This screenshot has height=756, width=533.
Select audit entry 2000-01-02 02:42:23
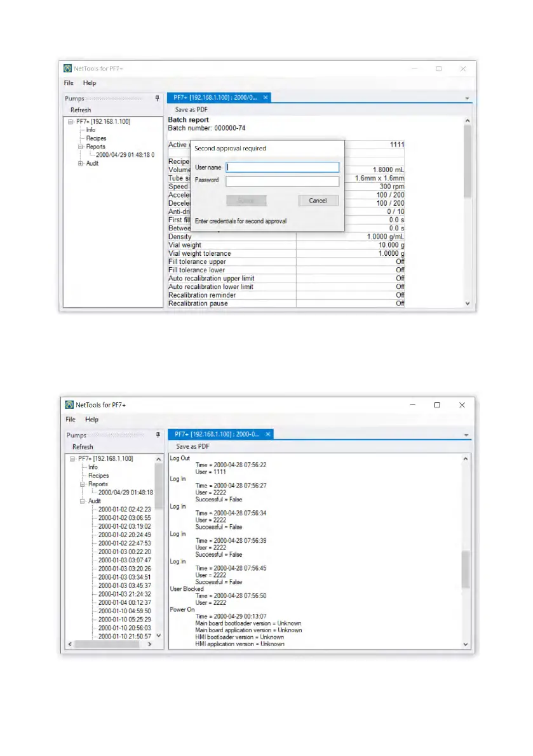pyautogui.click(x=125, y=509)
